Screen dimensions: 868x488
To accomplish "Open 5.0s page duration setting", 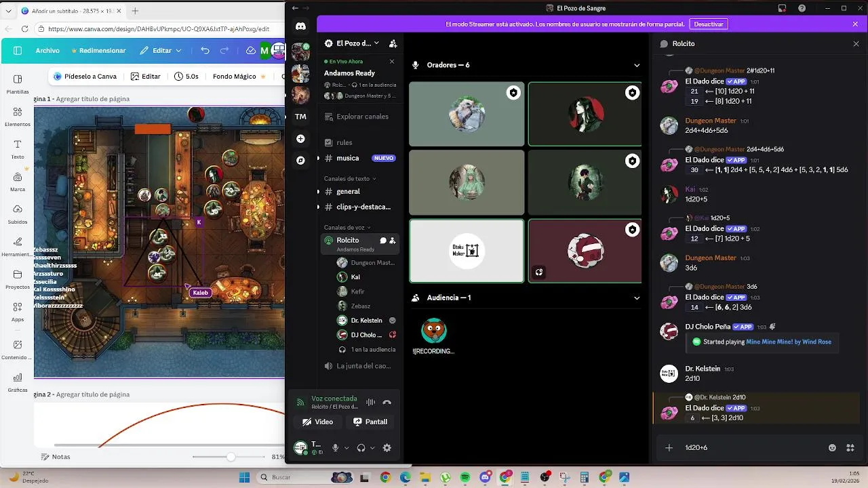I will point(186,77).
